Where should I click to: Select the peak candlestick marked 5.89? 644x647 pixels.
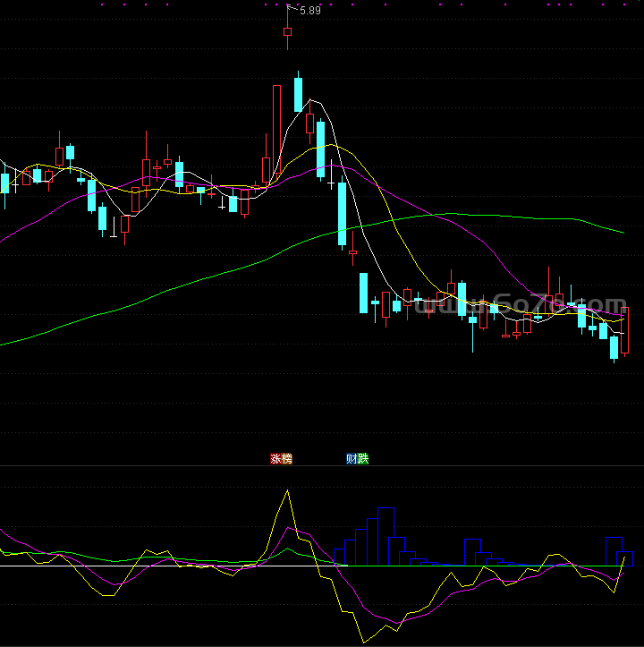pos(287,31)
